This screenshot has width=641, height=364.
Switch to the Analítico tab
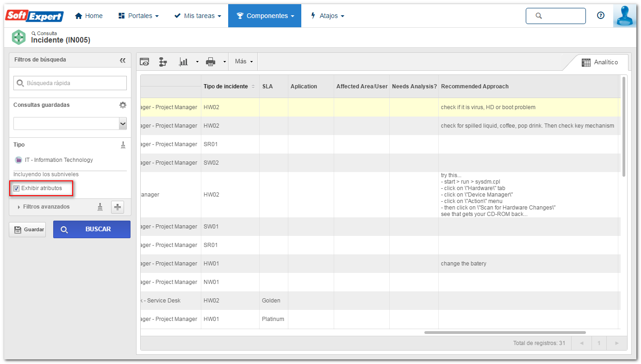click(600, 62)
